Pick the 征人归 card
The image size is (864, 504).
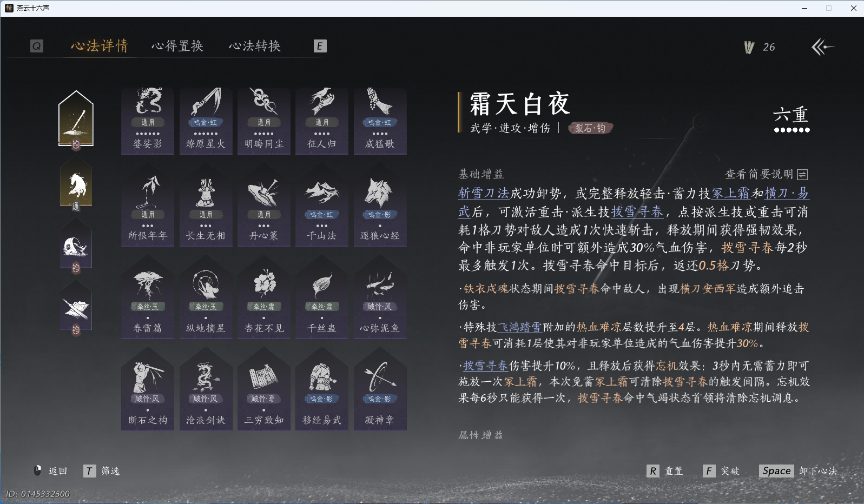coord(322,121)
